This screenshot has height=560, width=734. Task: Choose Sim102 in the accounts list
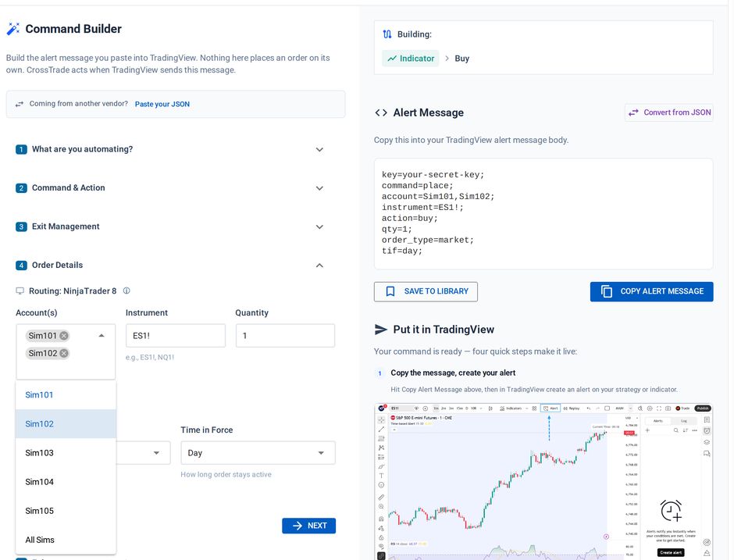(66, 424)
